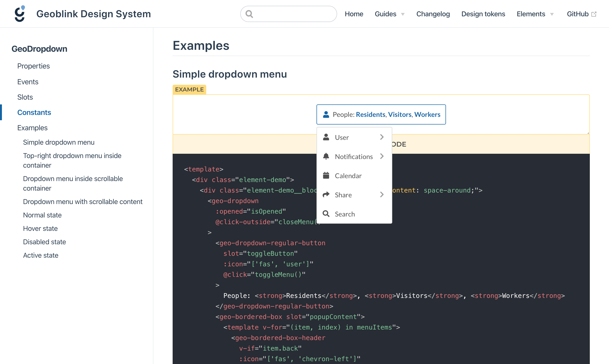Screen dimensions: 609x364
Task: Select the User icon in the dropdown menu
Action: point(326,137)
